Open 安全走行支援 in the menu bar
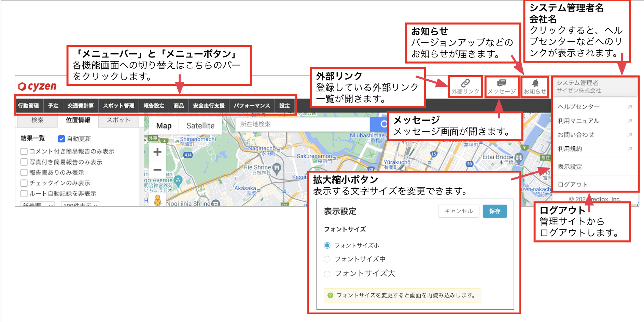This screenshot has height=322, width=644. [209, 106]
